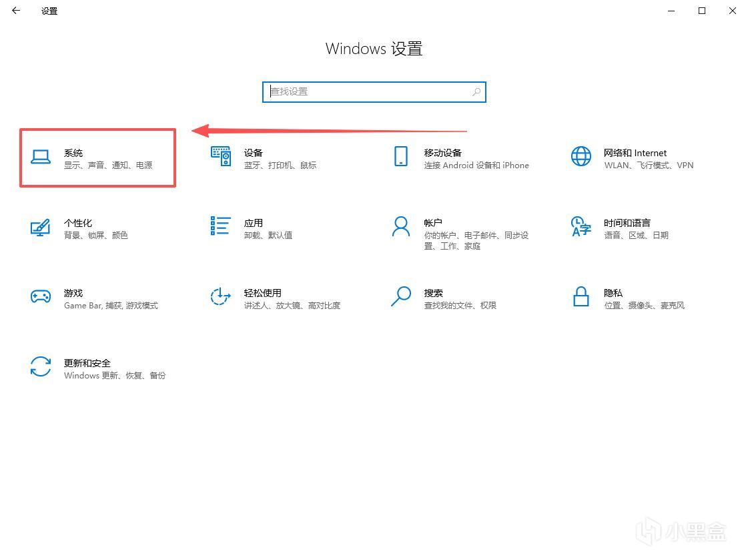Click the text 蓝牙、打印机、鼠标
748x560 pixels.
tap(280, 165)
